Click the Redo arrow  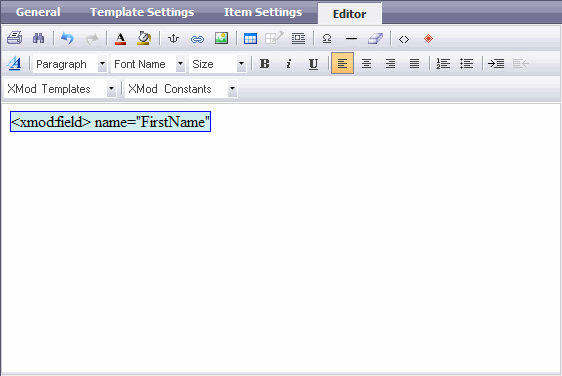[92, 38]
